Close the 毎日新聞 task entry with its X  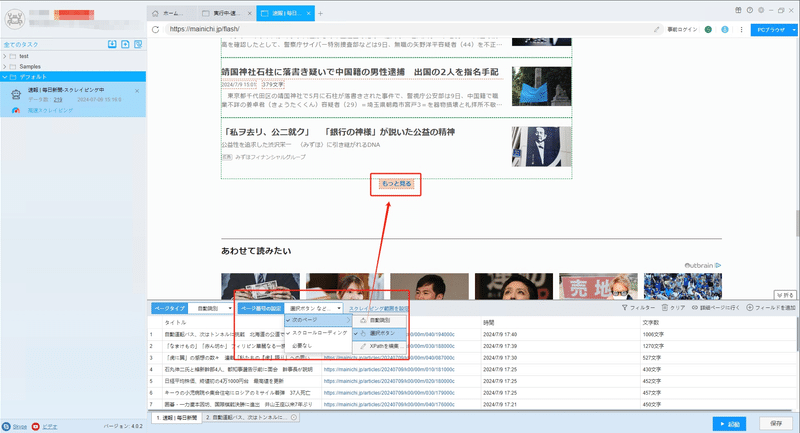click(137, 91)
